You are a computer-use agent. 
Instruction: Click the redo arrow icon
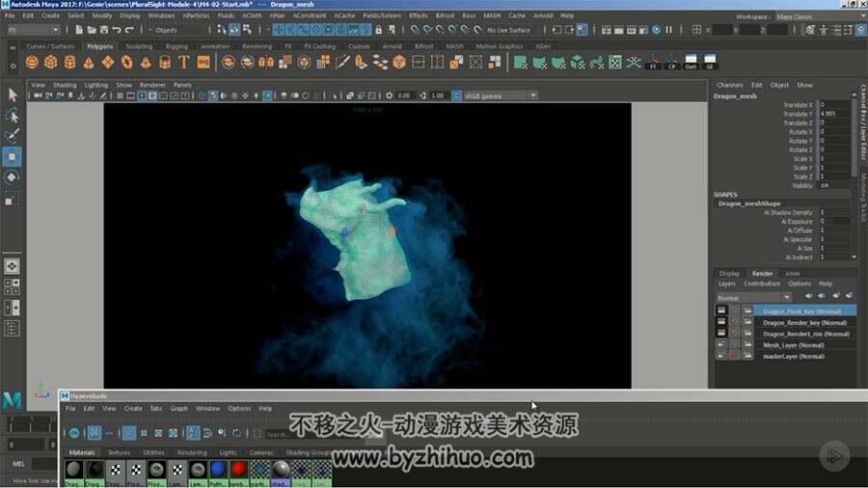tap(129, 30)
